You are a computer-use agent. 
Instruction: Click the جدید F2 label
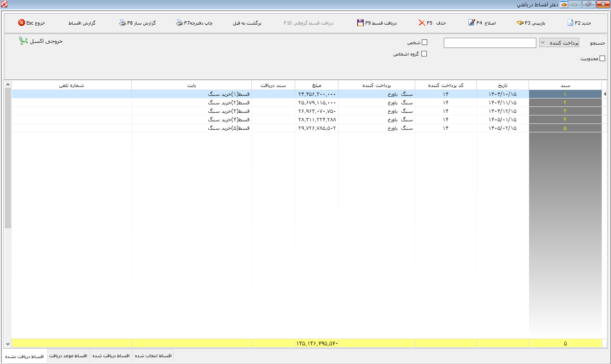tap(583, 23)
